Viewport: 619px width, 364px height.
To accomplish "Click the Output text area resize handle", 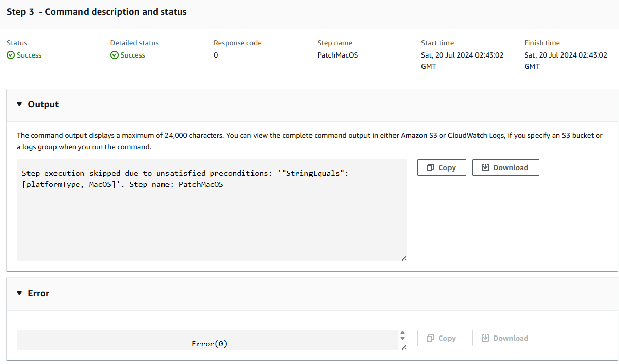I will (404, 258).
